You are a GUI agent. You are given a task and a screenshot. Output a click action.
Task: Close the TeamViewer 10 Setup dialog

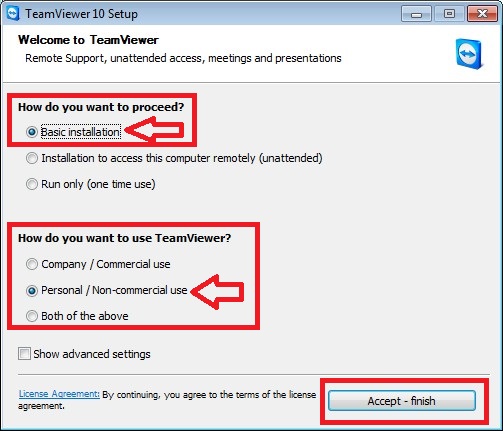[x=482, y=14]
